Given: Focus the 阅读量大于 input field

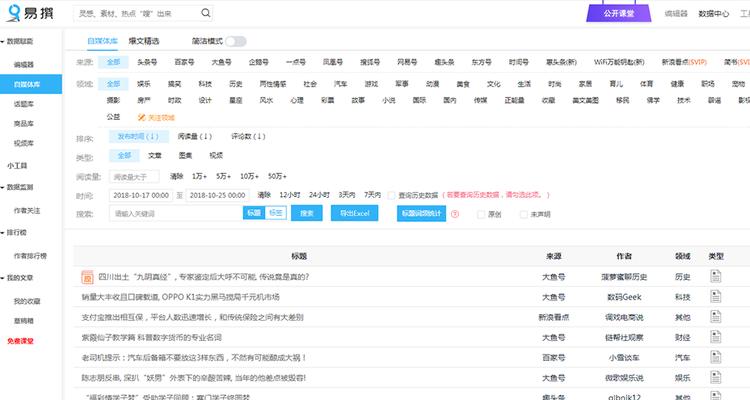Looking at the screenshot, I should [x=134, y=177].
